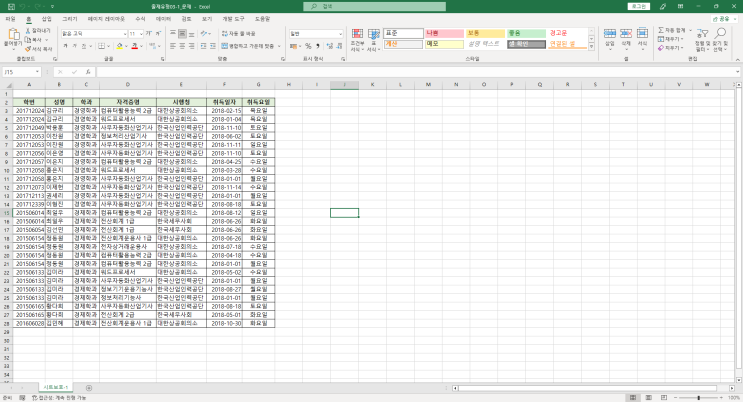Screen dimensions: 743x402
Task: Click Merge and Center (병합하고 가운데 맞춤)
Action: click(248, 46)
